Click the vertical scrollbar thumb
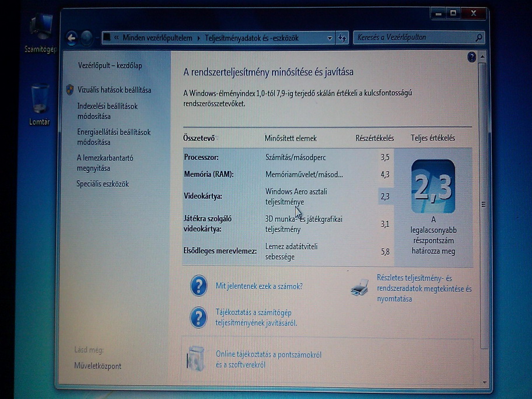532x399 pixels. click(x=483, y=204)
